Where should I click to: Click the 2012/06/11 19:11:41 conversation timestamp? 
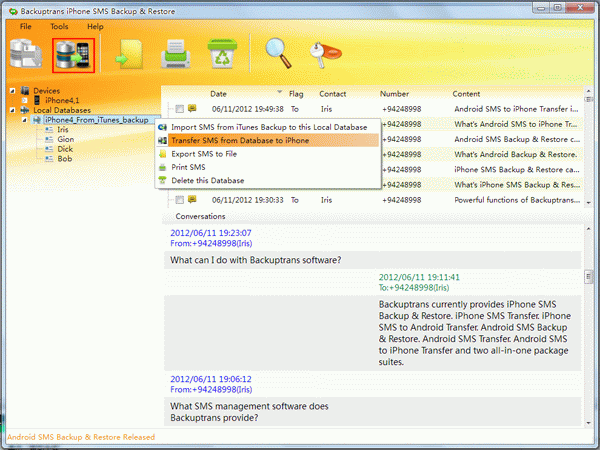pyautogui.click(x=419, y=277)
